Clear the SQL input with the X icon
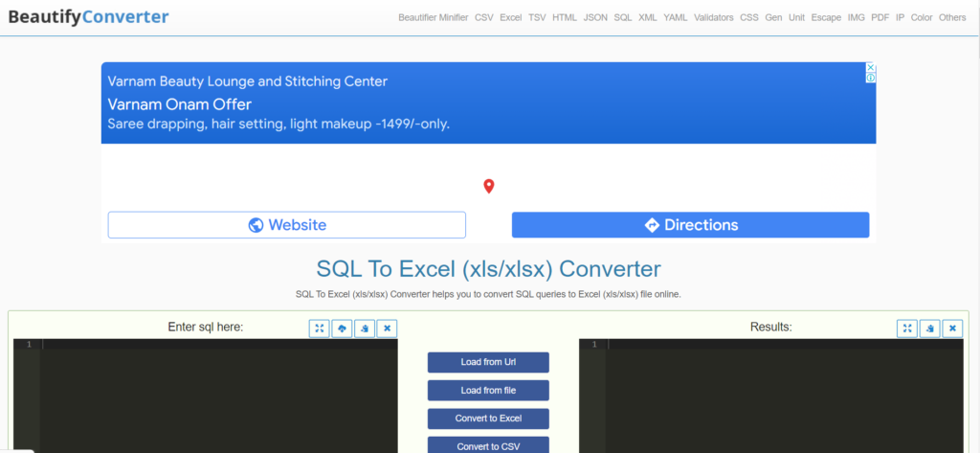This screenshot has width=980, height=453. coord(387,328)
